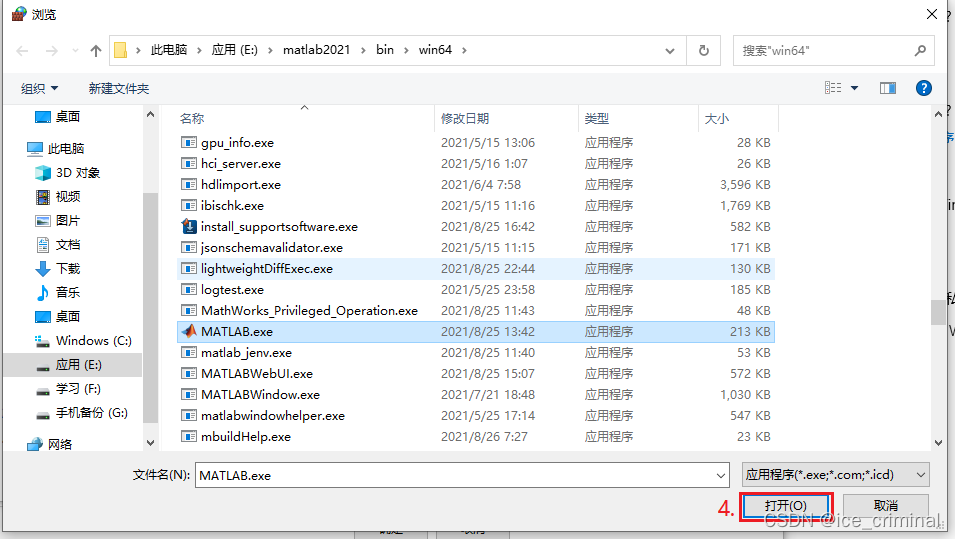The width and height of the screenshot is (955, 539).
Task: Go up one folder level
Action: pyautogui.click(x=96, y=51)
